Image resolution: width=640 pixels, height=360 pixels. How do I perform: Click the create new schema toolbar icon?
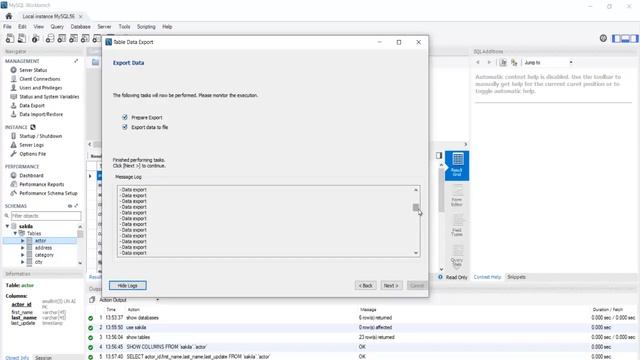click(x=50, y=39)
